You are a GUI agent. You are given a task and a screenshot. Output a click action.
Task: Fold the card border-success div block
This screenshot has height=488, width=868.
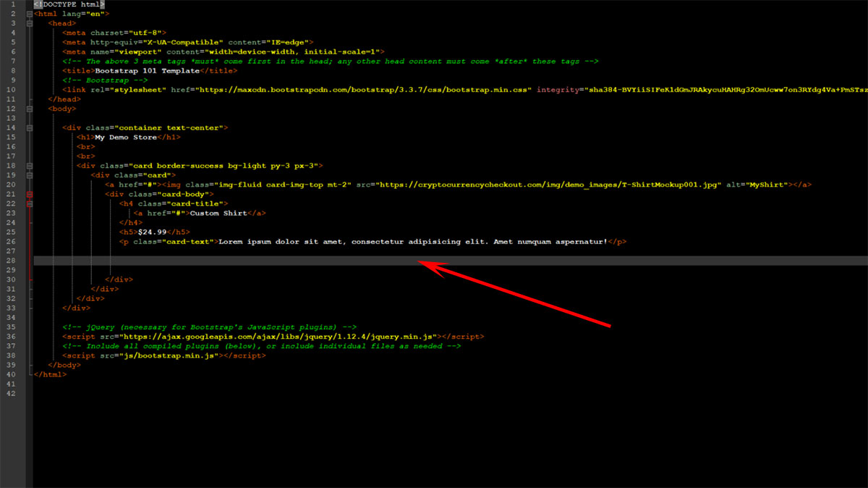[x=30, y=165]
